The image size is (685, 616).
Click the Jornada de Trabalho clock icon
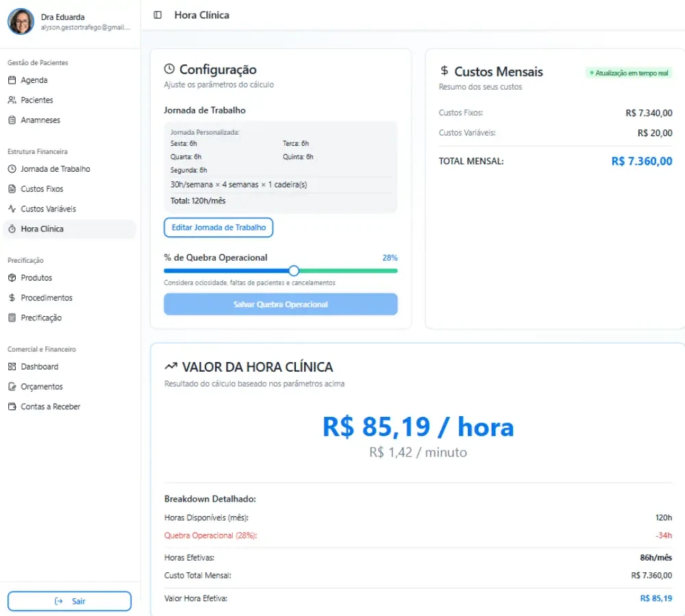(x=12, y=169)
